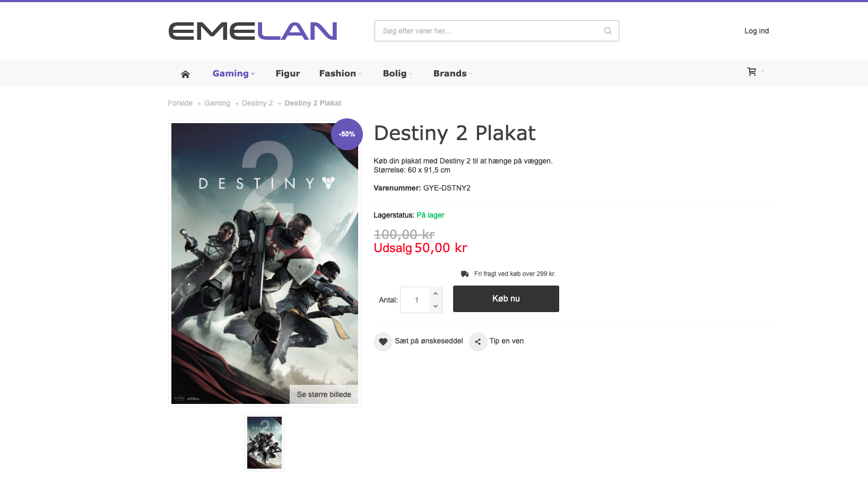Open the shopping cart icon

(752, 72)
